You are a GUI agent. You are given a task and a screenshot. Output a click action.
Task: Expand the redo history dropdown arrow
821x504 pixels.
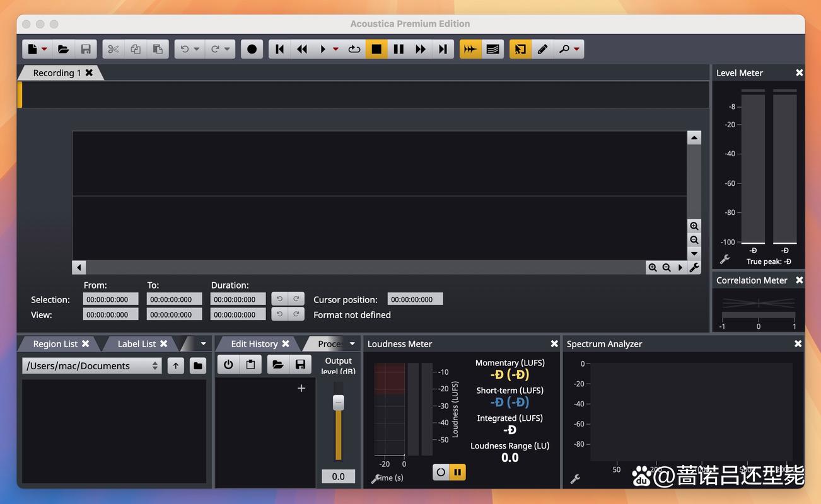[x=227, y=49]
